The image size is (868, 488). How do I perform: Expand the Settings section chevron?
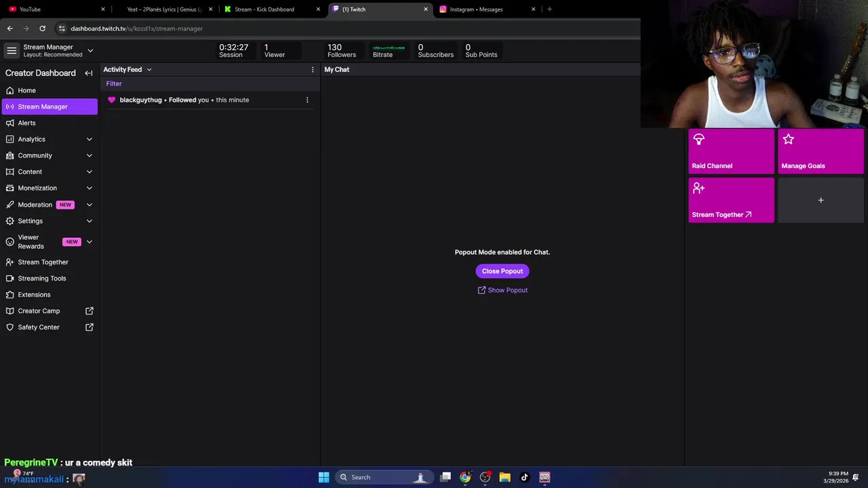(90, 221)
